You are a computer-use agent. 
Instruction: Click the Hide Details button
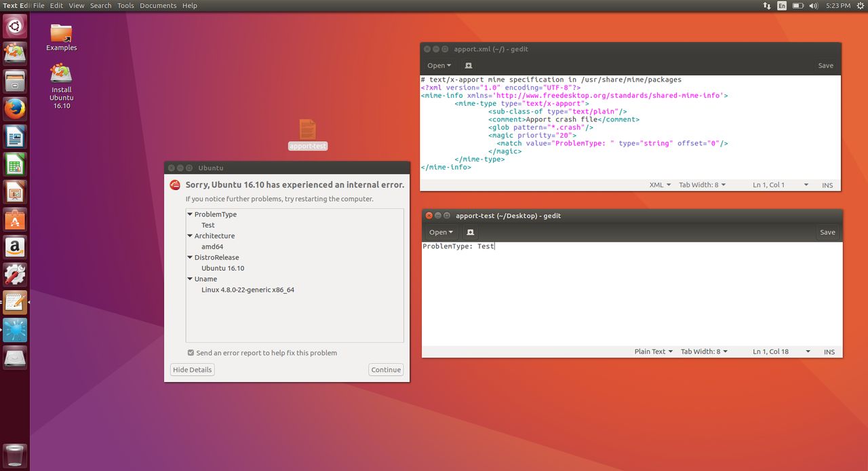click(x=192, y=370)
